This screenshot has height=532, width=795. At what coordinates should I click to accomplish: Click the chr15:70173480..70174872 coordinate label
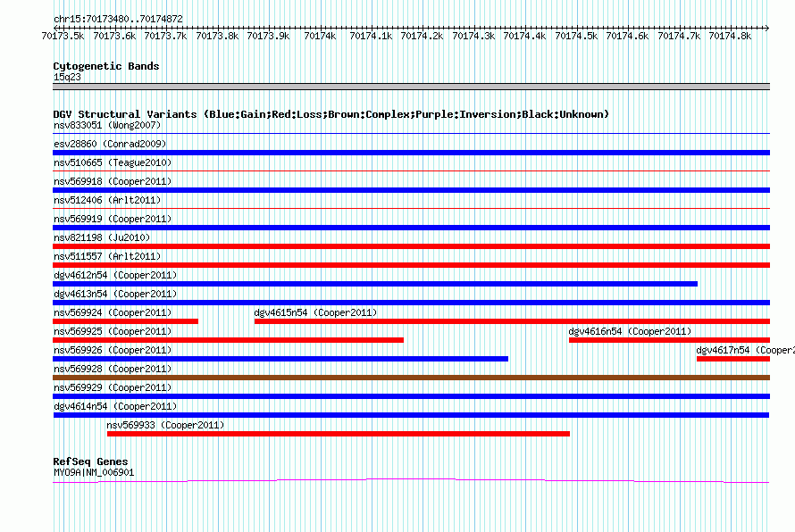[x=118, y=19]
